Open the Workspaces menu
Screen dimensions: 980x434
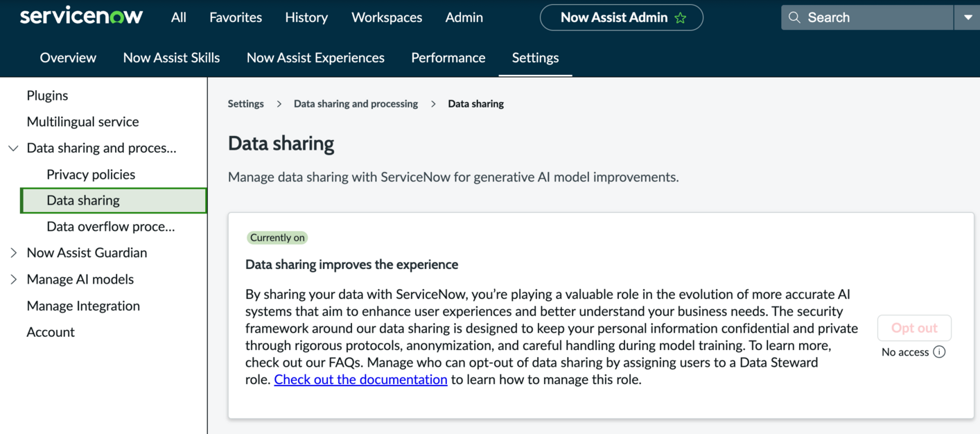point(387,17)
